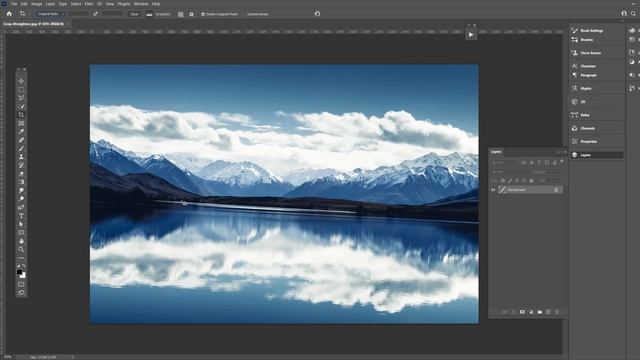Open the File menu
Viewport: 640px width, 360px height.
pos(14,4)
